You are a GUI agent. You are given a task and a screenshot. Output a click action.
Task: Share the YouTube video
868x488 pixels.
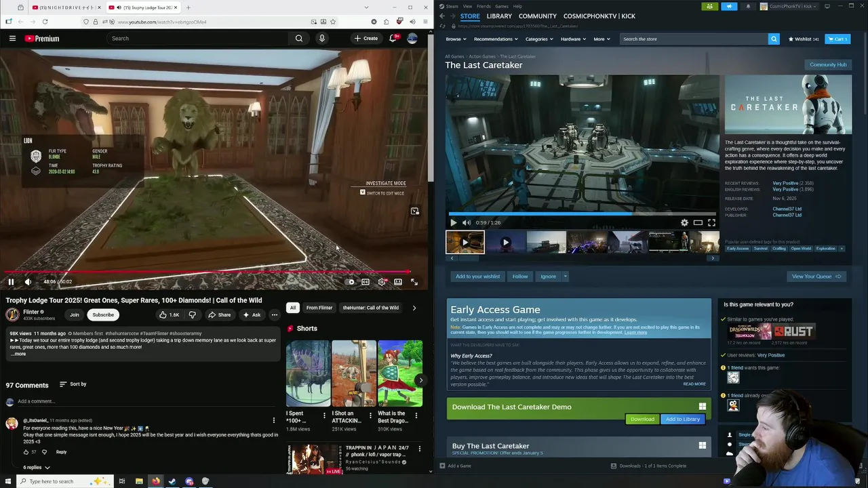[x=220, y=314]
